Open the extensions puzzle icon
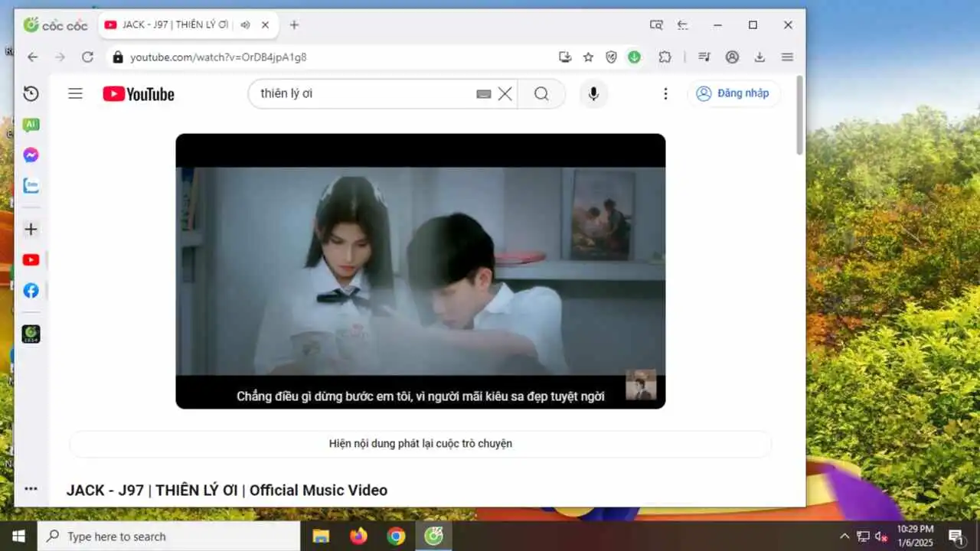Image resolution: width=980 pixels, height=551 pixels. coord(665,57)
